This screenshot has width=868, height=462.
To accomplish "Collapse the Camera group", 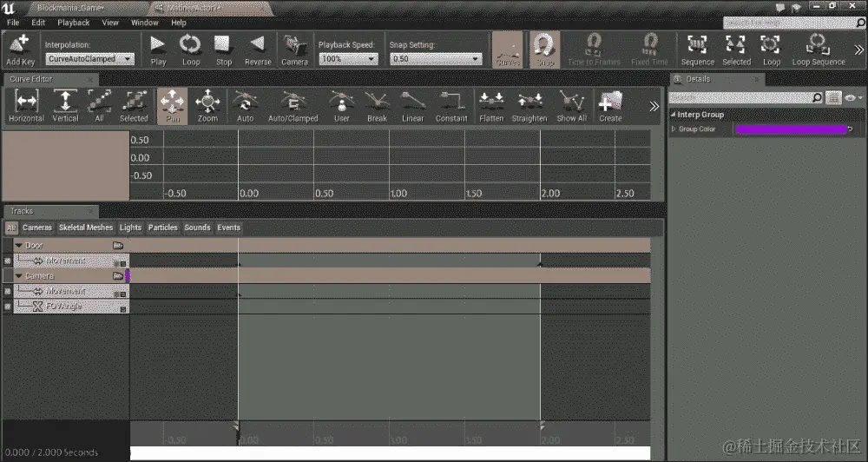I will coord(18,276).
